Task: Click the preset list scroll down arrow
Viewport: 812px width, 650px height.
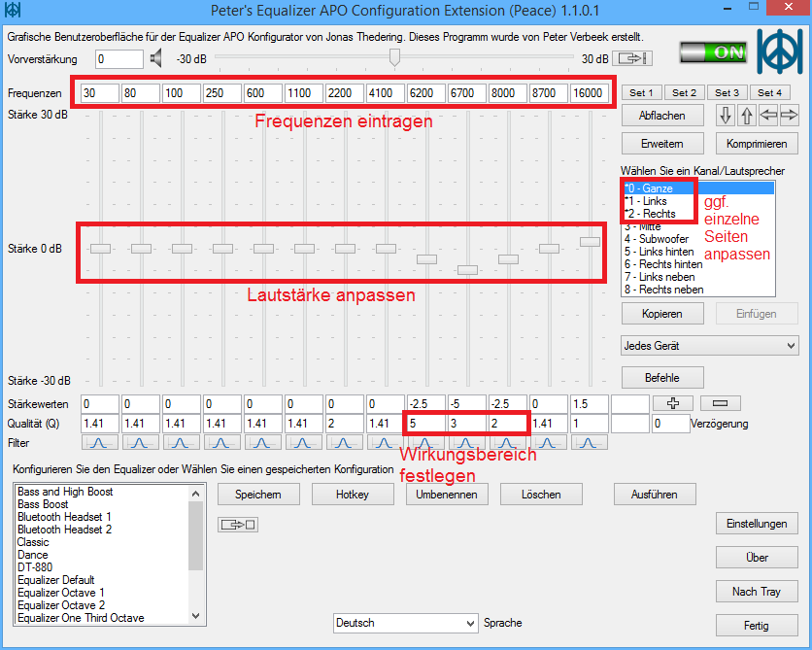Action: (x=196, y=616)
